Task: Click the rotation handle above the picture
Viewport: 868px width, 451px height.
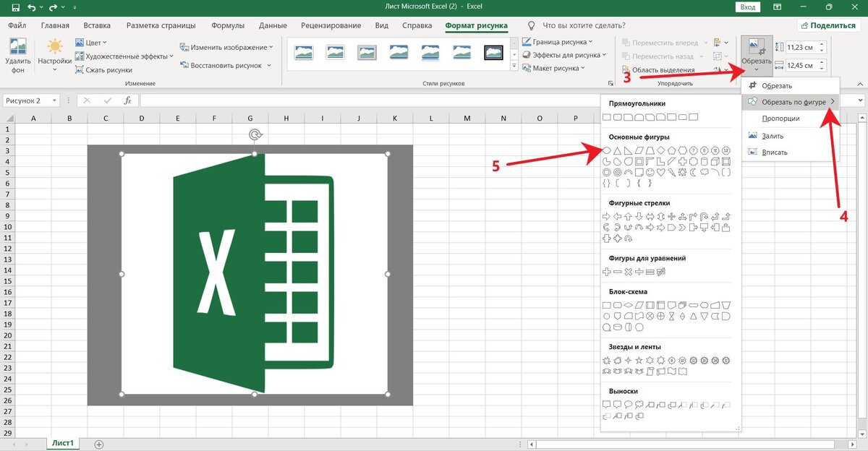Action: (x=255, y=134)
